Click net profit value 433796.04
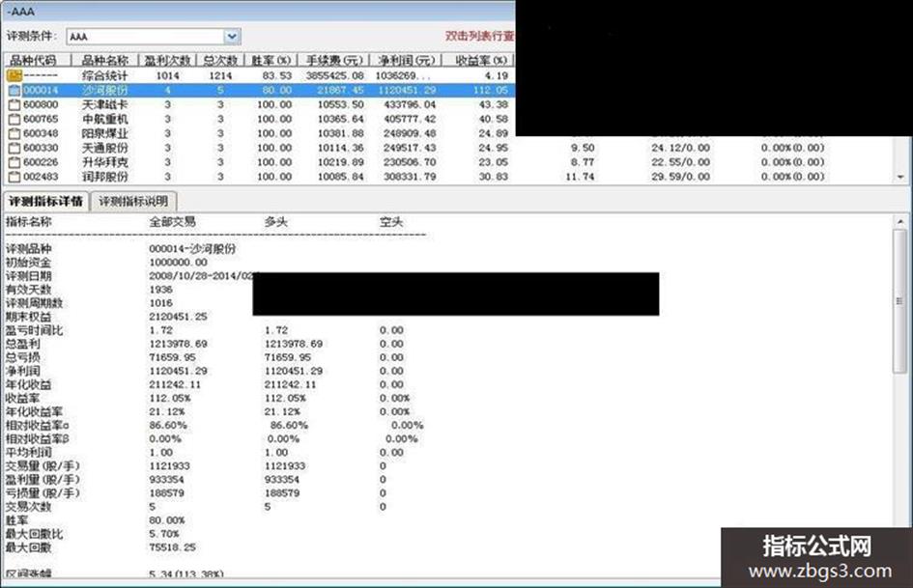This screenshot has width=913, height=588. 410,105
